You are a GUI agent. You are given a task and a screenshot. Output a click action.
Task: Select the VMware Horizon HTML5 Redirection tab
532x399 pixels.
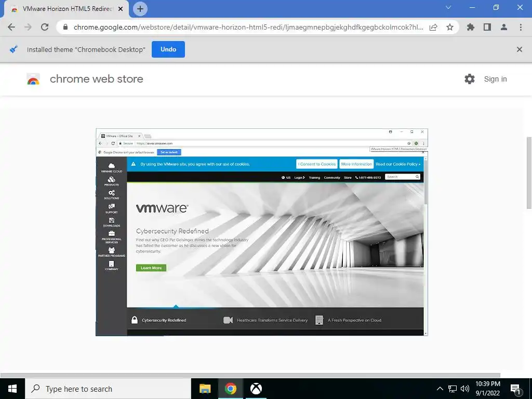pyautogui.click(x=67, y=9)
